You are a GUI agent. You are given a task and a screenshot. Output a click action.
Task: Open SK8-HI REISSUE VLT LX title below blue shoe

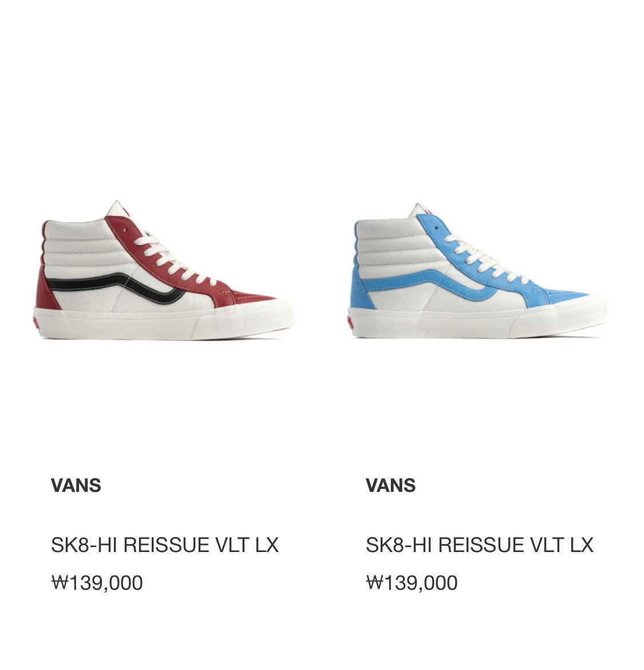pyautogui.click(x=480, y=545)
